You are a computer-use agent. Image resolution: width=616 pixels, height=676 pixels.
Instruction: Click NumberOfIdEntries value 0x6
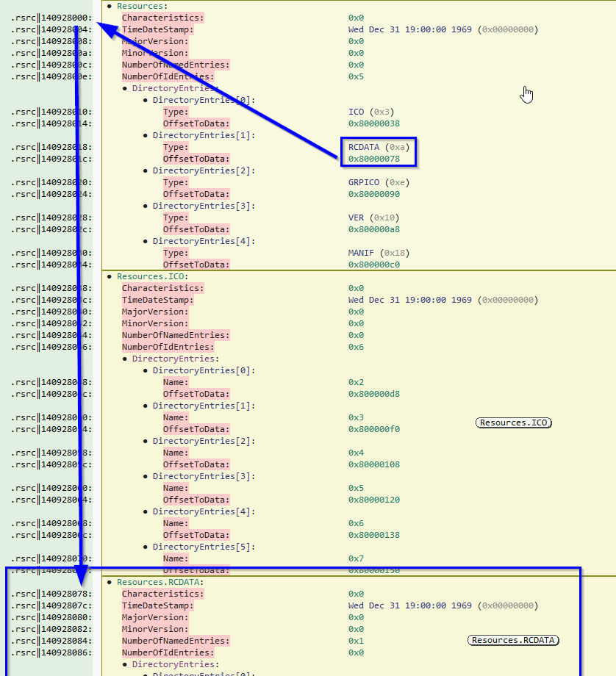356,347
